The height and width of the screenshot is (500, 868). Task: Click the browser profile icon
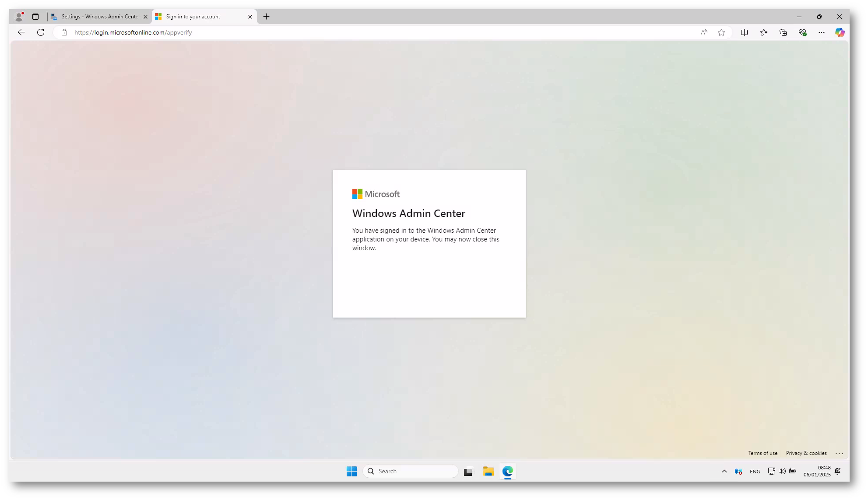(x=19, y=17)
